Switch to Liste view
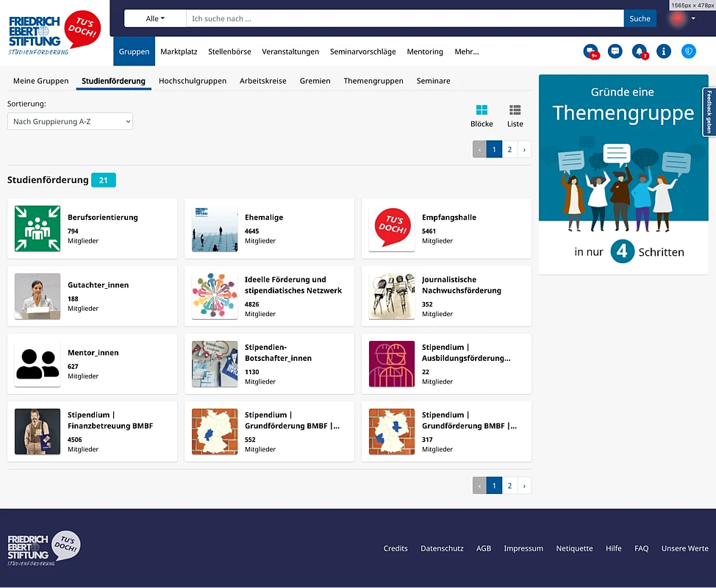Screen dimensions: 716x588 tap(515, 115)
